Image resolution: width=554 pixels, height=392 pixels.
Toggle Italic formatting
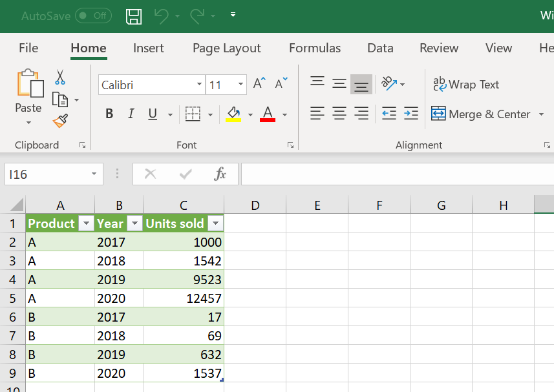(x=131, y=114)
